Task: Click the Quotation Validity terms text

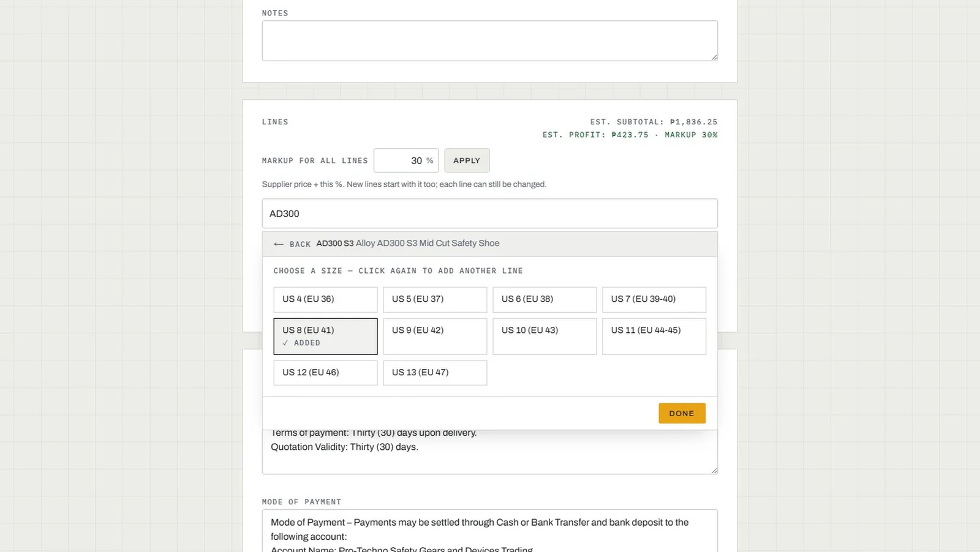Action: tap(344, 447)
